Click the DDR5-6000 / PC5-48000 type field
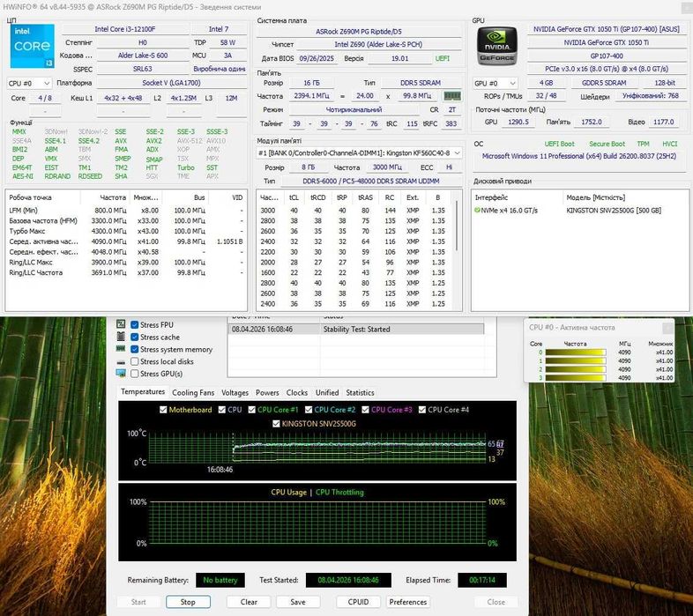Viewport: 693px width, 616px height. 371,181
